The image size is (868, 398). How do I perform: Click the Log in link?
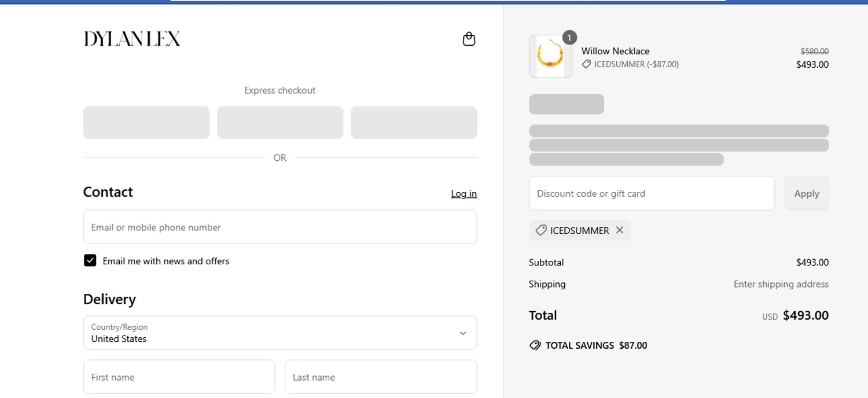[x=464, y=194]
